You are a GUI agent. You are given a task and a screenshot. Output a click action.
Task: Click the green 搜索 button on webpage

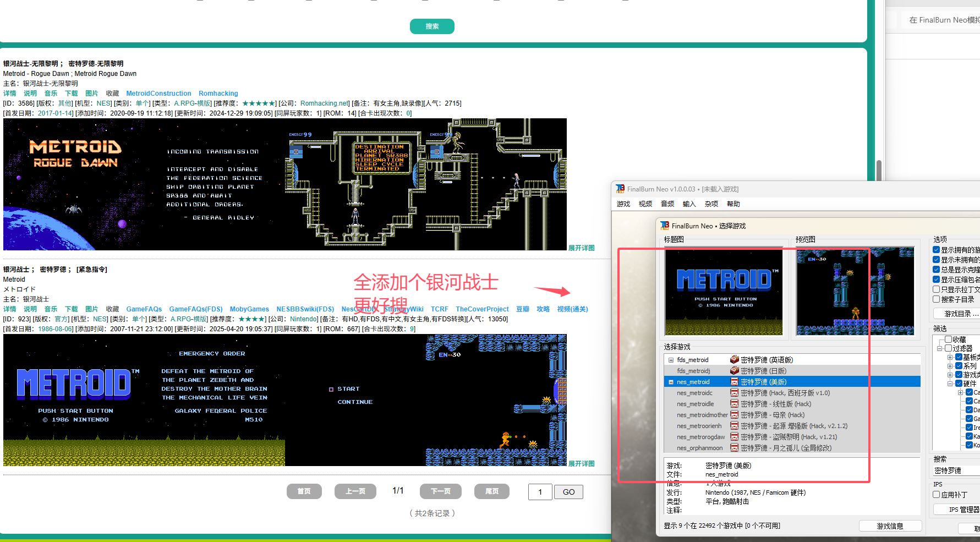coord(432,26)
